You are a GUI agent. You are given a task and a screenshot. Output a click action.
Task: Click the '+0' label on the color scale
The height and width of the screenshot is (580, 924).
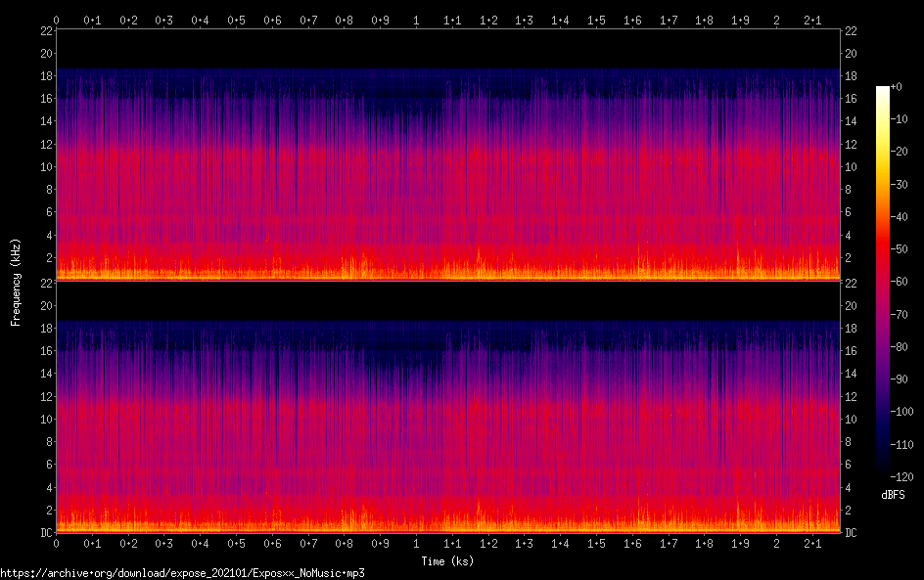click(897, 86)
